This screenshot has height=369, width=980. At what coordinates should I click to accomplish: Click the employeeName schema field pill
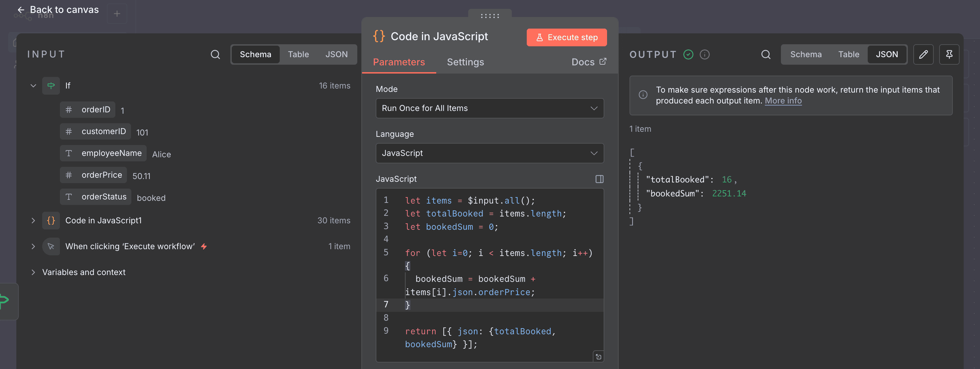[x=103, y=153]
